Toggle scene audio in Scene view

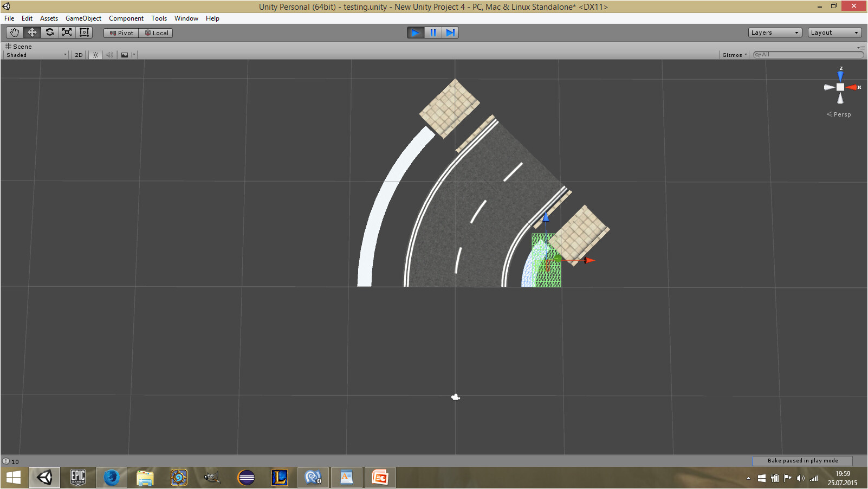[x=110, y=54]
